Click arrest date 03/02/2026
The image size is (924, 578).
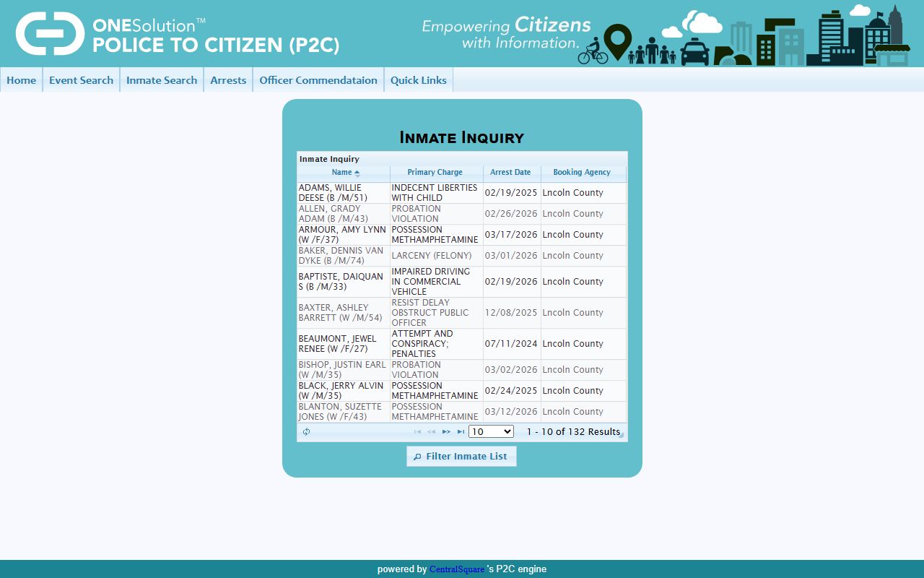pyautogui.click(x=511, y=370)
